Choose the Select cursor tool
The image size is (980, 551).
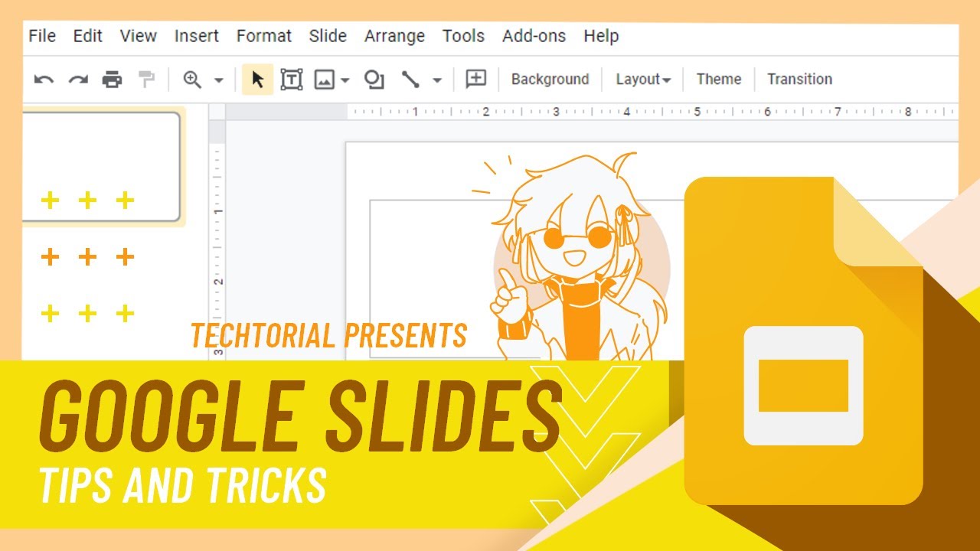257,80
